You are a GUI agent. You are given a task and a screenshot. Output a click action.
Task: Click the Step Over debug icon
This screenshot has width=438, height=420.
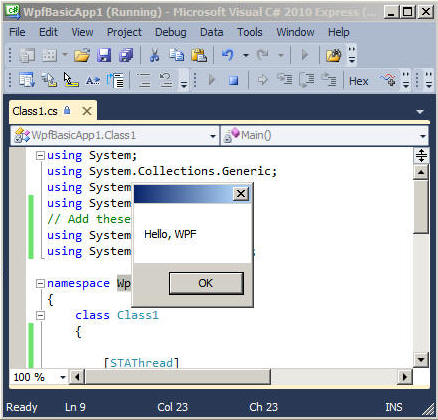click(307, 80)
